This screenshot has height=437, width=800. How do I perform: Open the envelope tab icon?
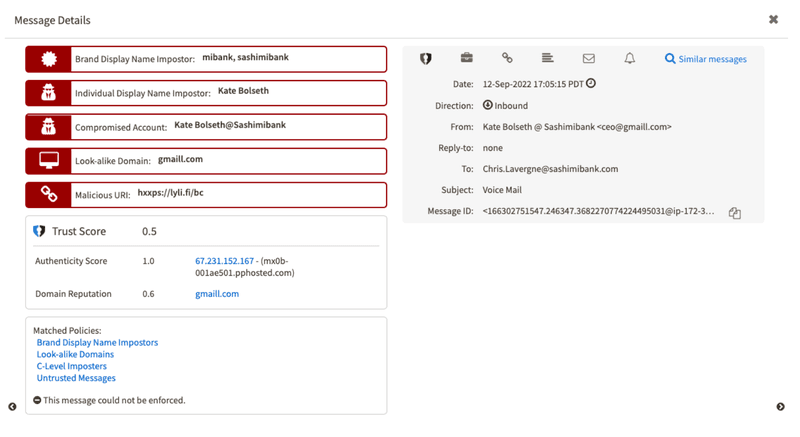[x=589, y=58]
